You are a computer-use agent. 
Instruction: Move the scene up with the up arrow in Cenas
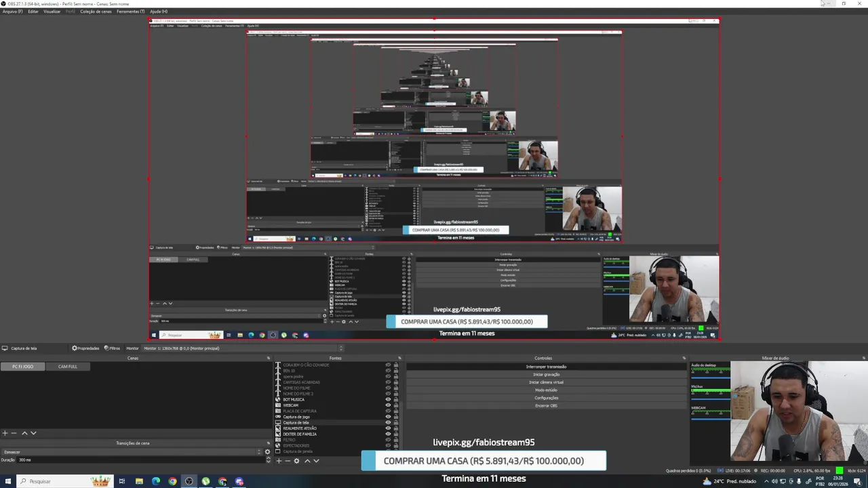[24, 432]
